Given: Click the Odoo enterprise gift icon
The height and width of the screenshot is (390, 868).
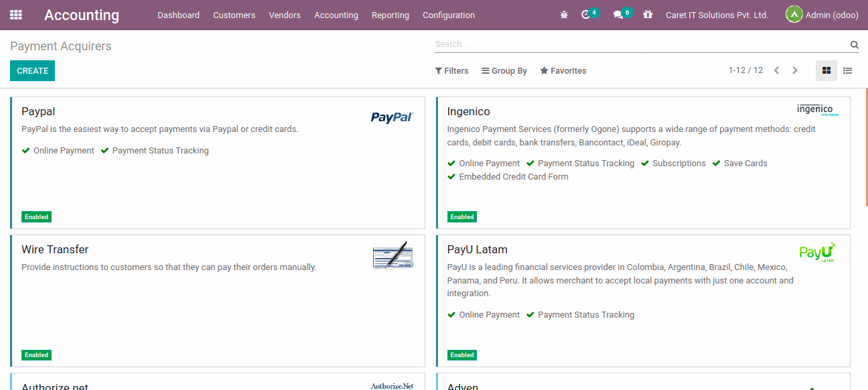Looking at the screenshot, I should 647,14.
